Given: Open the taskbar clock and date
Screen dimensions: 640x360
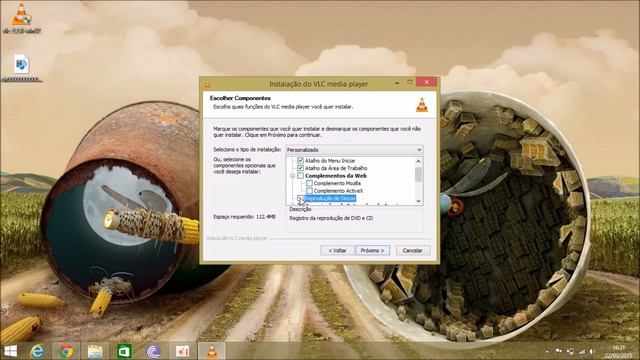Looking at the screenshot, I should (x=619, y=351).
